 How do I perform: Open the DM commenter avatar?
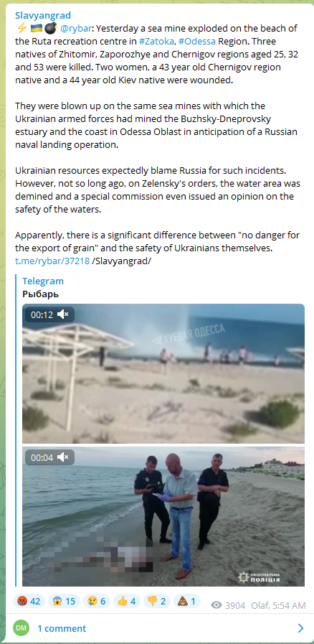22,628
